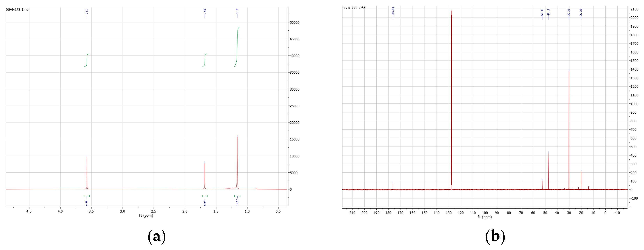Click the 47.12 ppm peak label

tap(548, 12)
